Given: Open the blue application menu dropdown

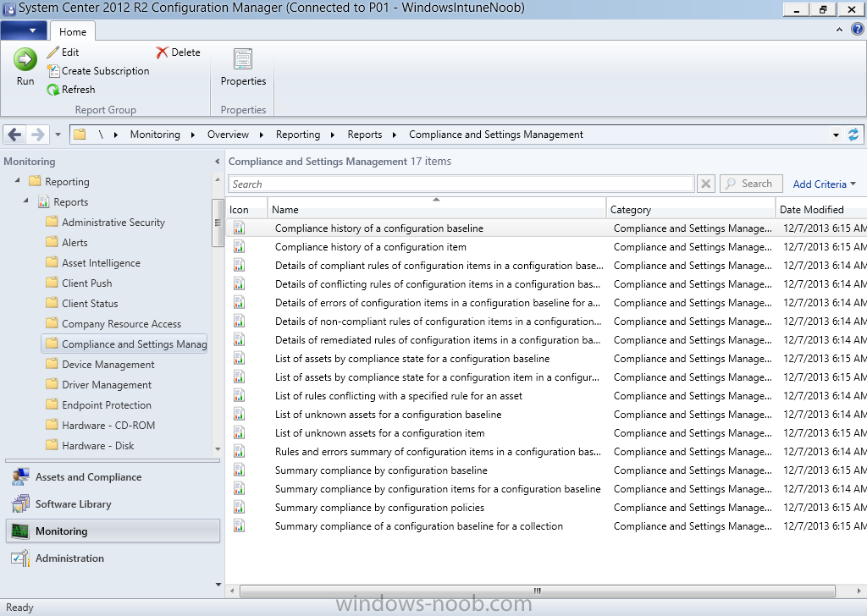Looking at the screenshot, I should click(x=23, y=30).
